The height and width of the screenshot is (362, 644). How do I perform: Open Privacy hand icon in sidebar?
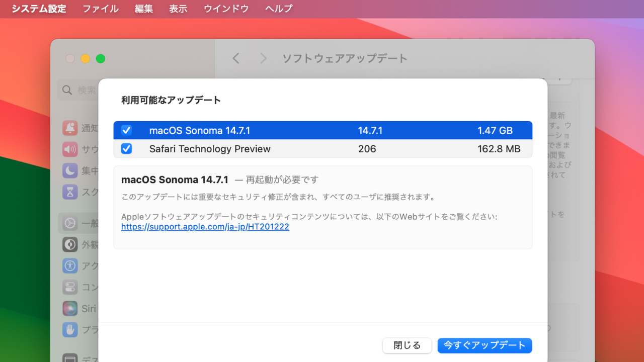pyautogui.click(x=70, y=329)
